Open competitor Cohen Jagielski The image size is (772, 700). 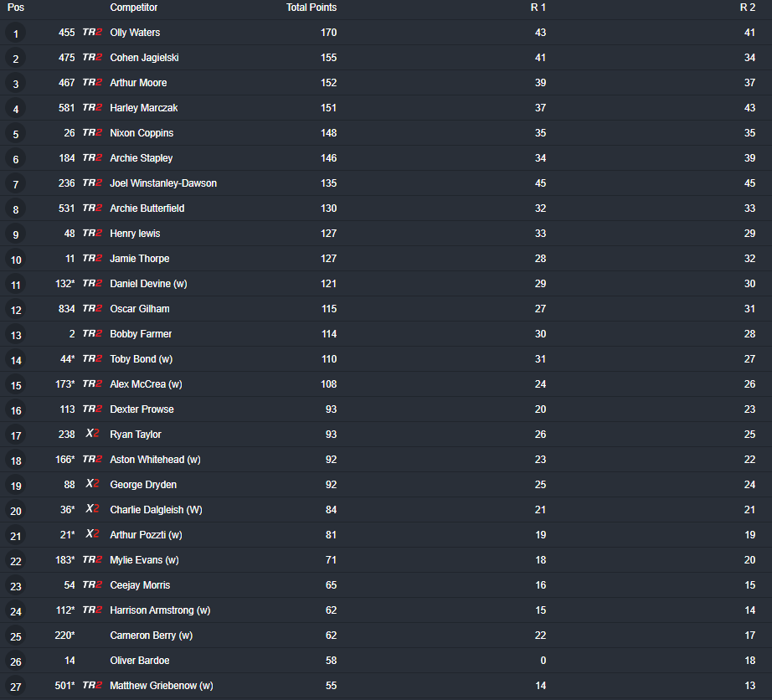coord(144,58)
